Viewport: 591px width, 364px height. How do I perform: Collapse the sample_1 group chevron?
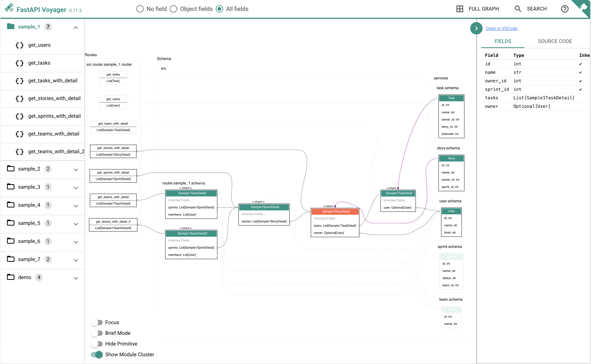coord(76,28)
